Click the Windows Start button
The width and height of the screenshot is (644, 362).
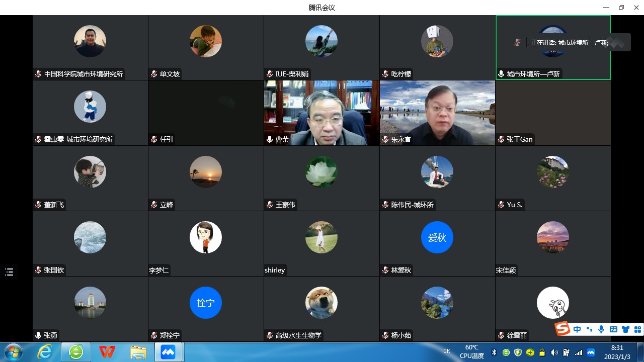point(14,352)
